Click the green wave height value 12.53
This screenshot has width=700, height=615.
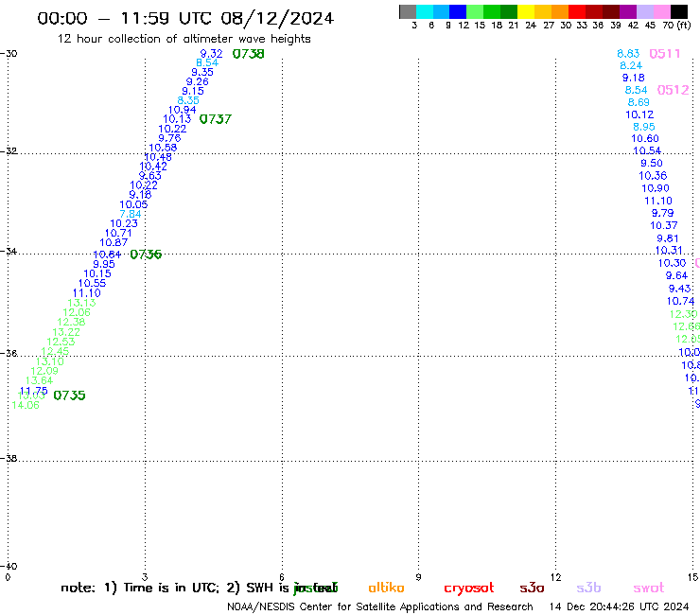[61, 343]
